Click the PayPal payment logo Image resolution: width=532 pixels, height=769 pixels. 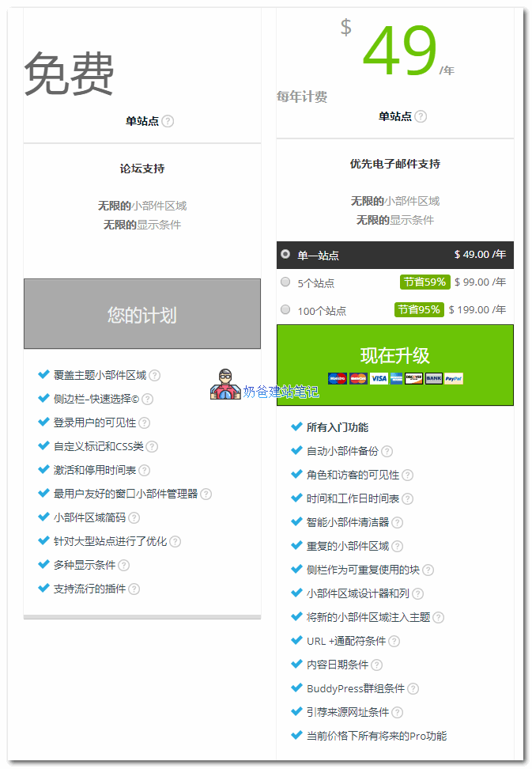pyautogui.click(x=454, y=378)
